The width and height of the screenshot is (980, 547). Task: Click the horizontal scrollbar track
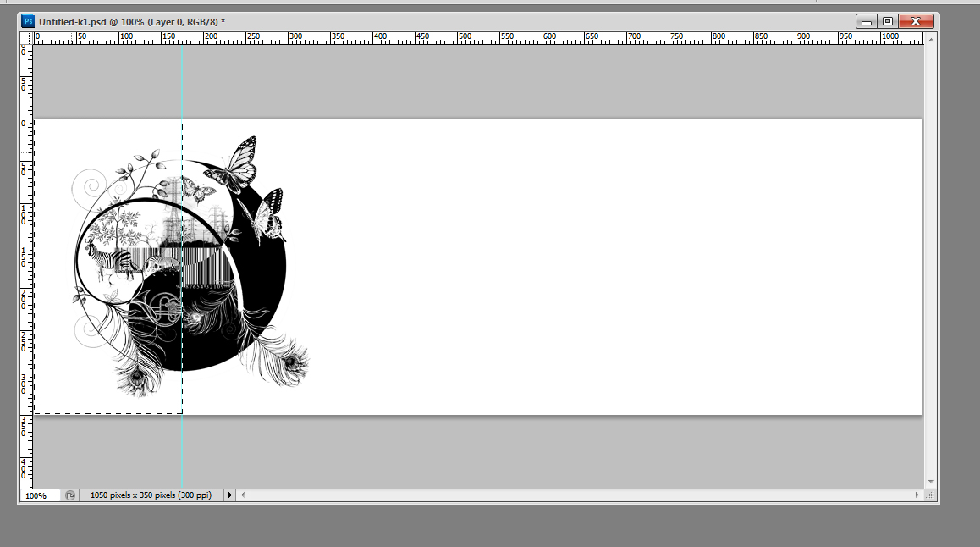[575, 495]
